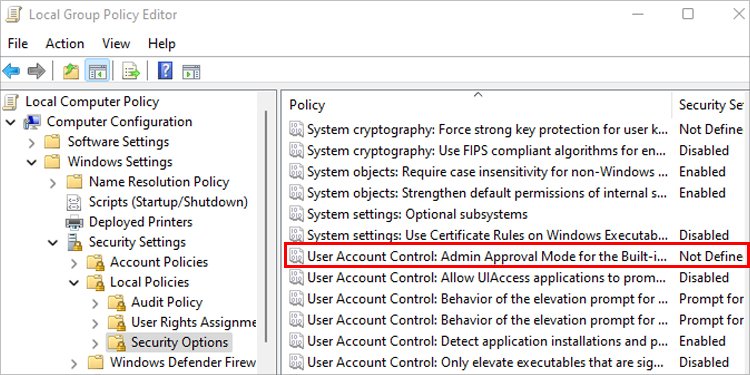The height and width of the screenshot is (375, 750).
Task: Click the Export List toolbar icon
Action: pos(131,72)
